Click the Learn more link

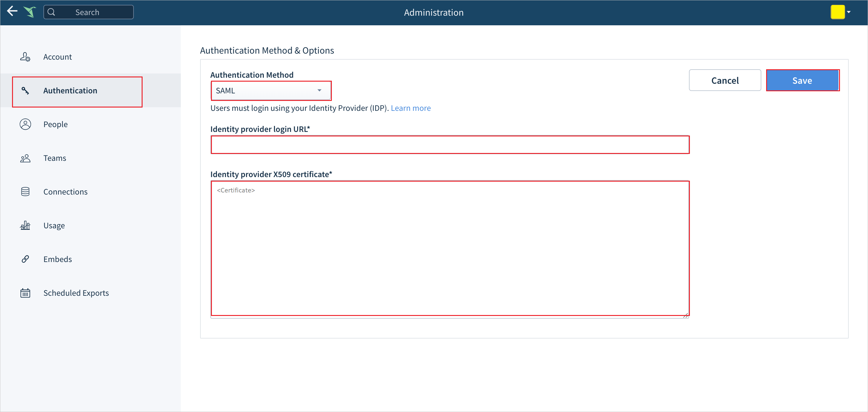tap(411, 108)
